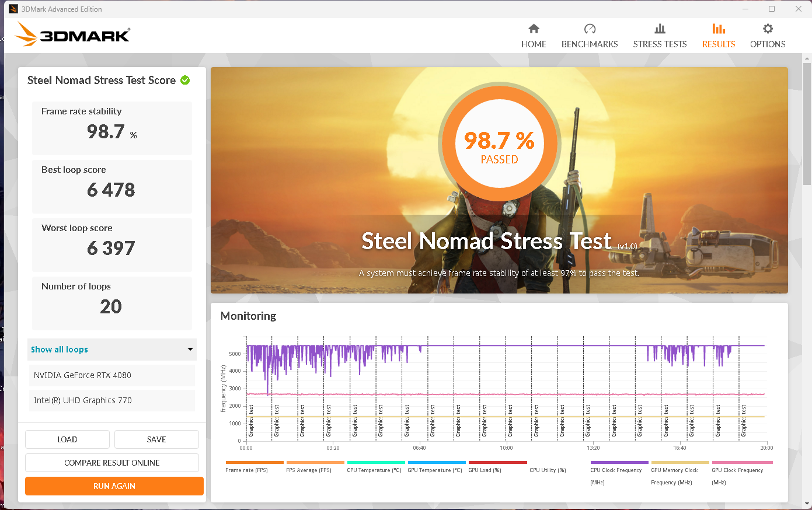Screen dimensions: 812x510
Task: Open Benchmarks via the gauge icon
Action: point(590,29)
